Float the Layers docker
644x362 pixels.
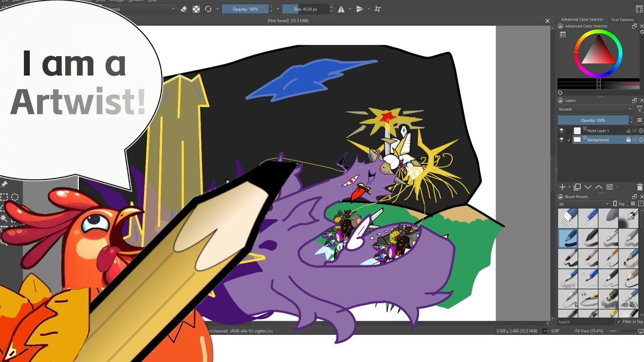[x=634, y=101]
